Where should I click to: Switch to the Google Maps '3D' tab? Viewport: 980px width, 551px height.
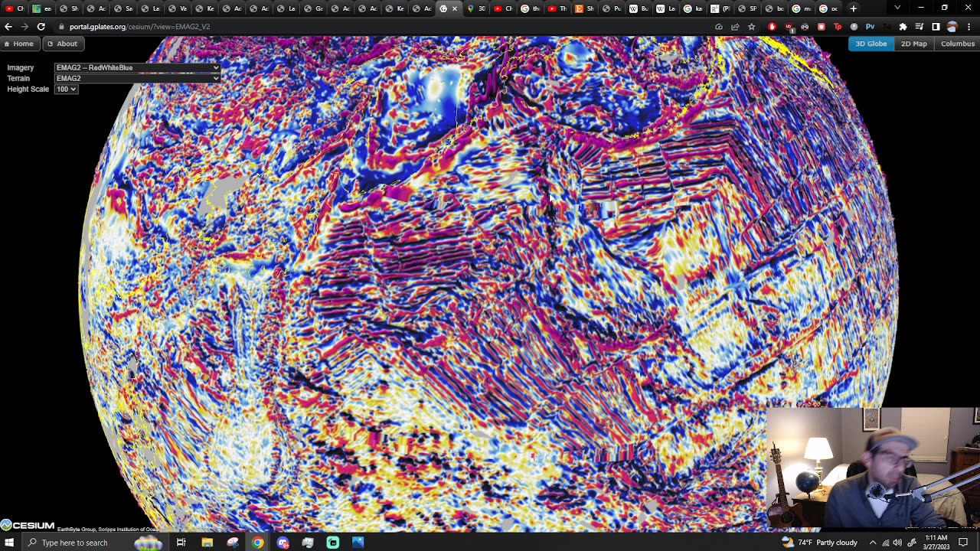476,8
